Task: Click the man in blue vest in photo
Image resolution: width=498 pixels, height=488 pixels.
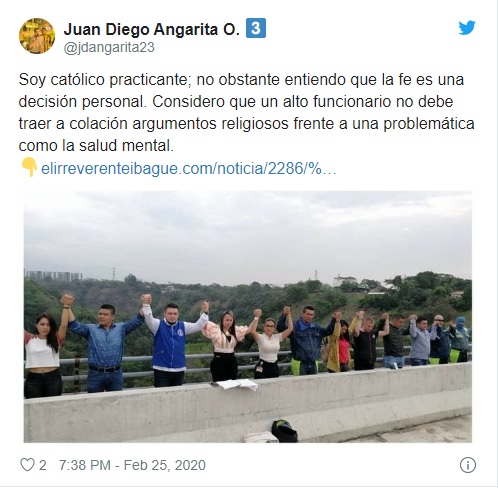Action: (x=169, y=343)
